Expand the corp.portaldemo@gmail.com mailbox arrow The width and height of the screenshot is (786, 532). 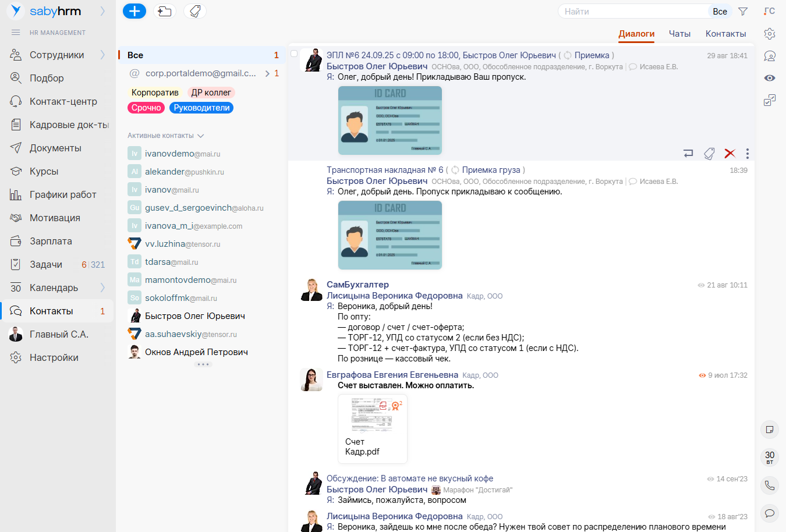[x=267, y=73]
